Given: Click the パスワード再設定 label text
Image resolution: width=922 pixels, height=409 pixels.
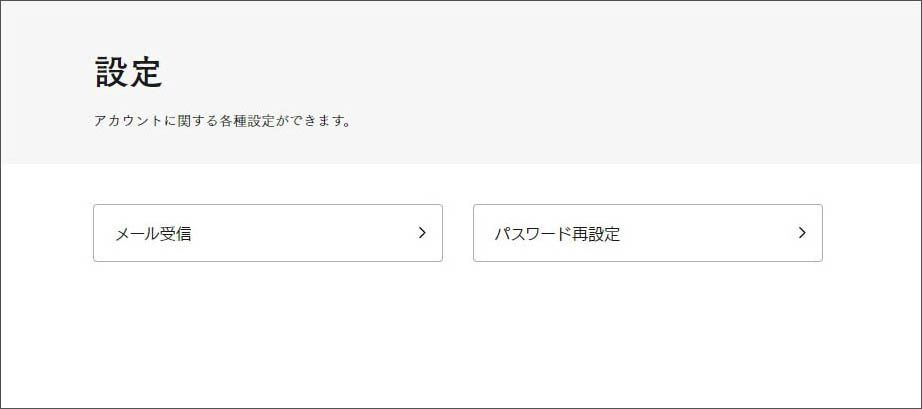Looking at the screenshot, I should 557,234.
